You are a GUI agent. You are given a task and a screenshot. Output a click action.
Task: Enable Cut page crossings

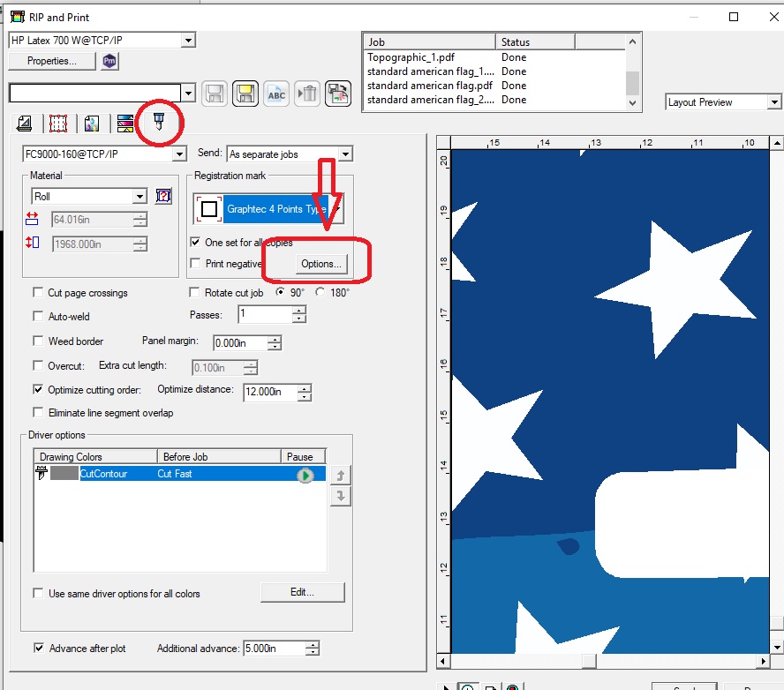[x=38, y=292]
